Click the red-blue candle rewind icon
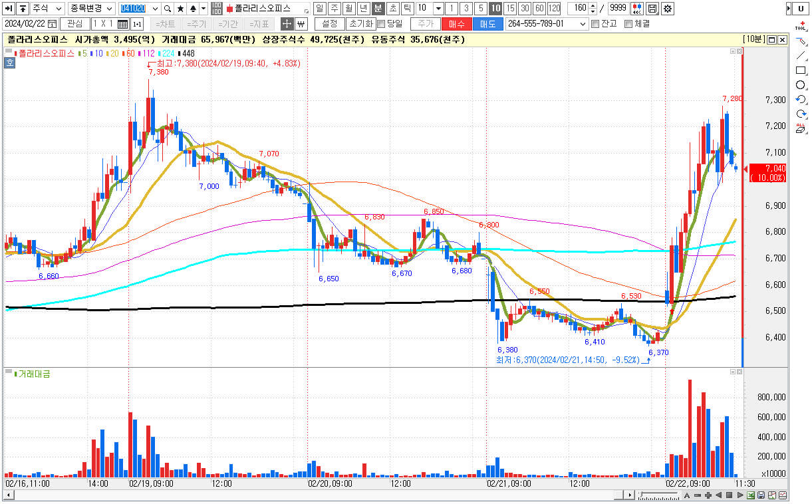812x504 pixels. [x=637, y=9]
